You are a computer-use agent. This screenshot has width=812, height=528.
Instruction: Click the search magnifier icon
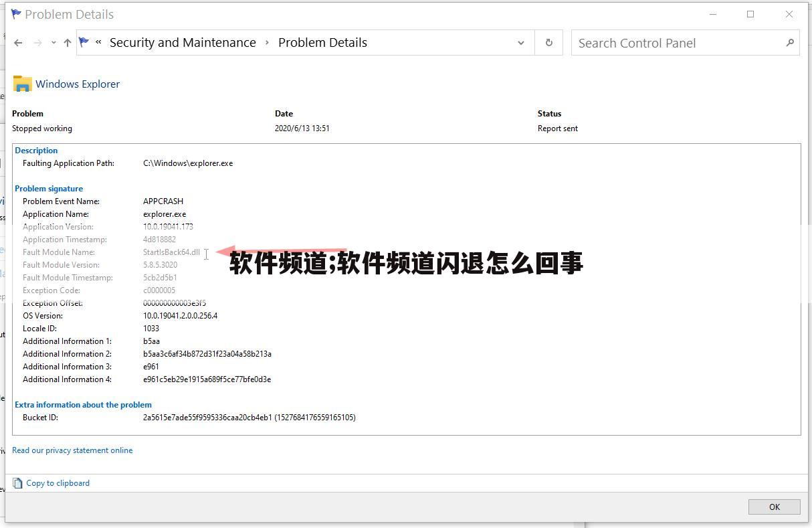click(790, 43)
